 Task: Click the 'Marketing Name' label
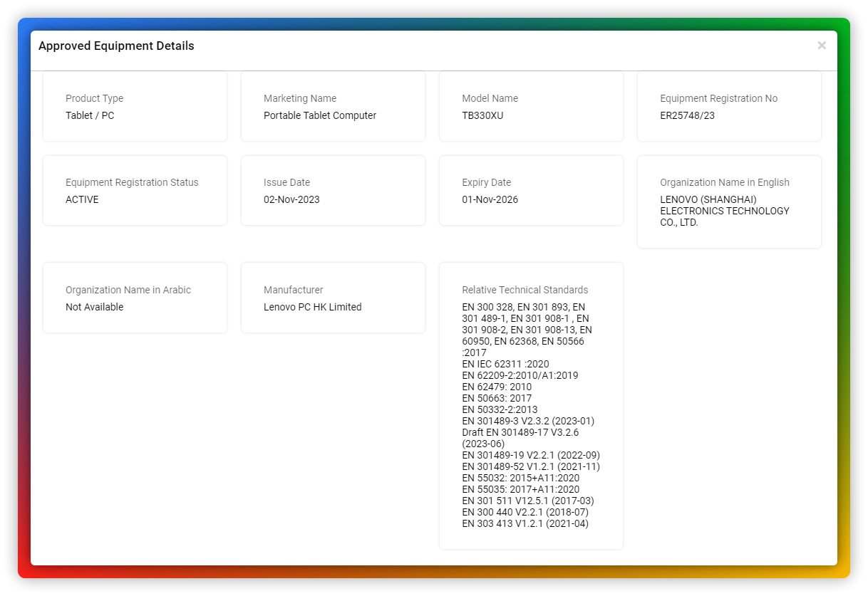(300, 98)
